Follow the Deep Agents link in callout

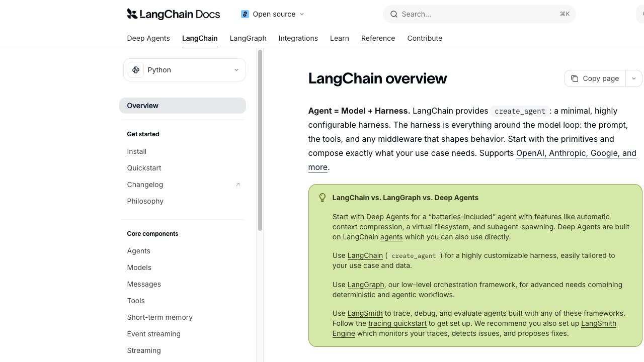point(387,217)
